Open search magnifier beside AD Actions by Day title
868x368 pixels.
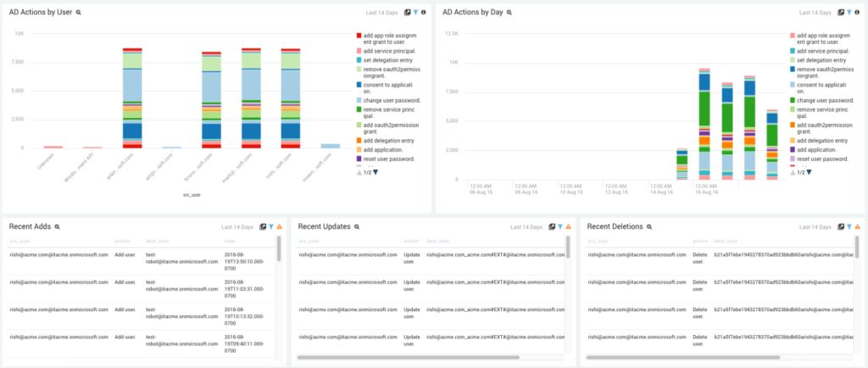click(x=509, y=12)
